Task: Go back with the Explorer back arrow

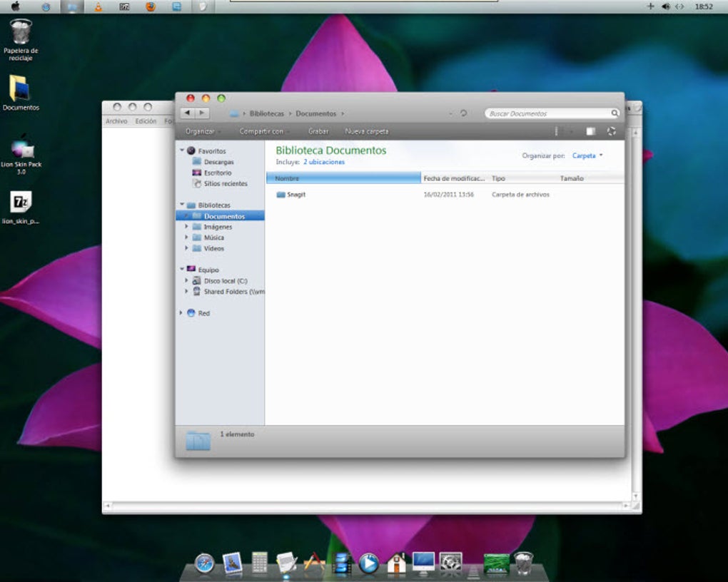Action: click(187, 113)
